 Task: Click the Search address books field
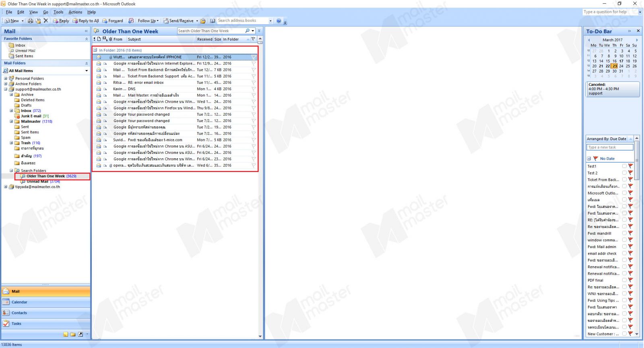(x=242, y=21)
